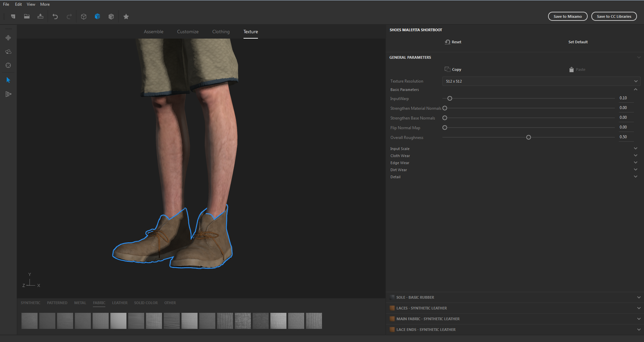Enable the blue solid cube display mode
The width and height of the screenshot is (644, 342).
(97, 16)
